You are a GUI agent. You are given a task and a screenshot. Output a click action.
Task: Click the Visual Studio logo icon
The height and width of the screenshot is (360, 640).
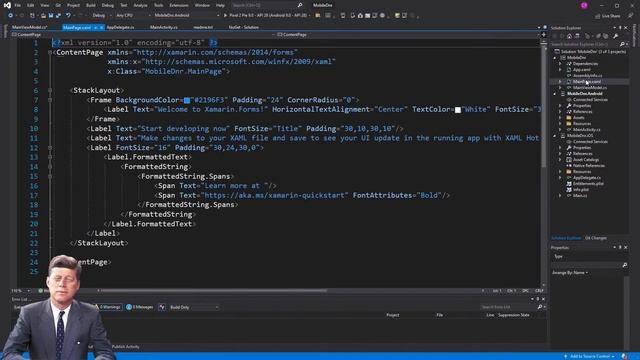pos(7,5)
